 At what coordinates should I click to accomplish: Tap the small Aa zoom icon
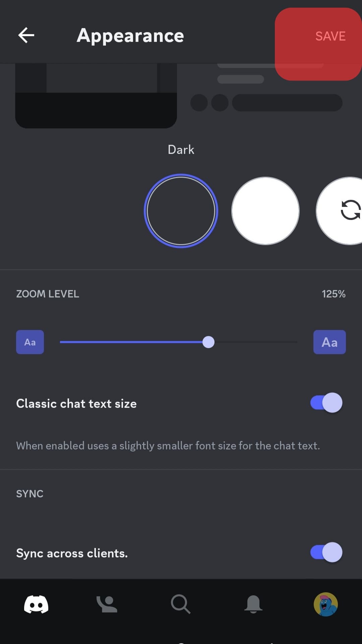pos(30,342)
